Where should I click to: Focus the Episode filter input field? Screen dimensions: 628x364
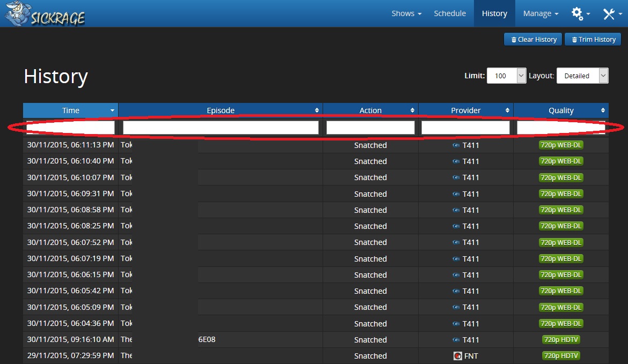coord(221,128)
